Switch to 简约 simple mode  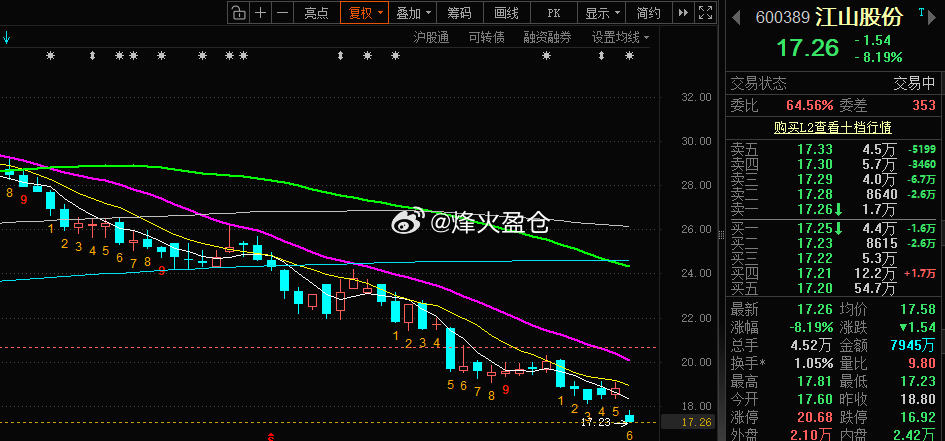tap(648, 13)
